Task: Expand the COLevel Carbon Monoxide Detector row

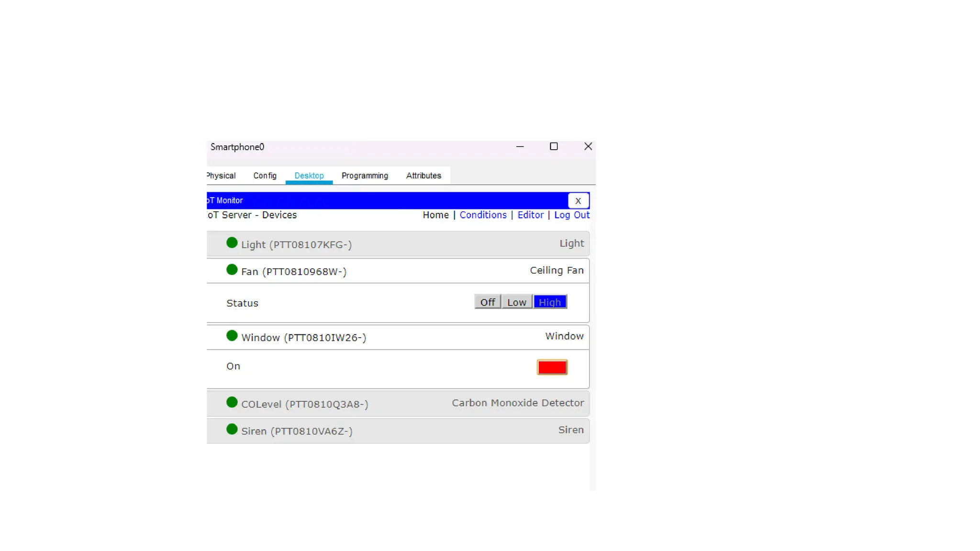Action: tap(397, 404)
